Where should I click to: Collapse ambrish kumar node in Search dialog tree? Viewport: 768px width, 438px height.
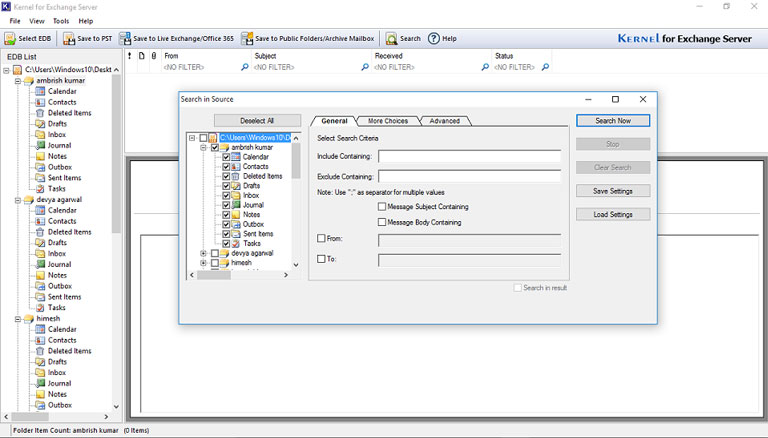203,147
